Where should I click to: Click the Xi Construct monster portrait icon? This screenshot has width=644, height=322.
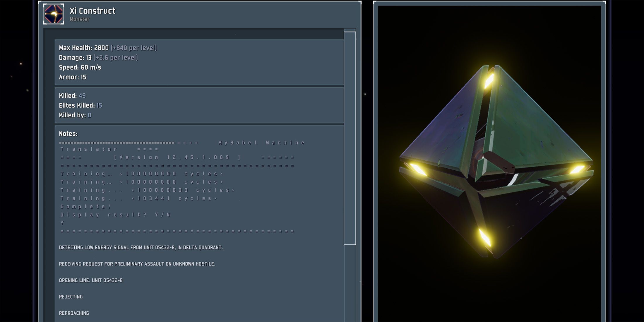point(54,14)
